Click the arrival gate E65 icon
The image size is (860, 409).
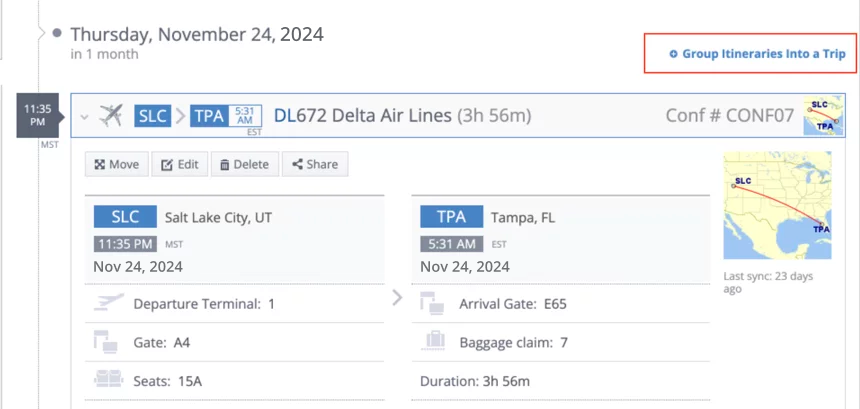[433, 303]
